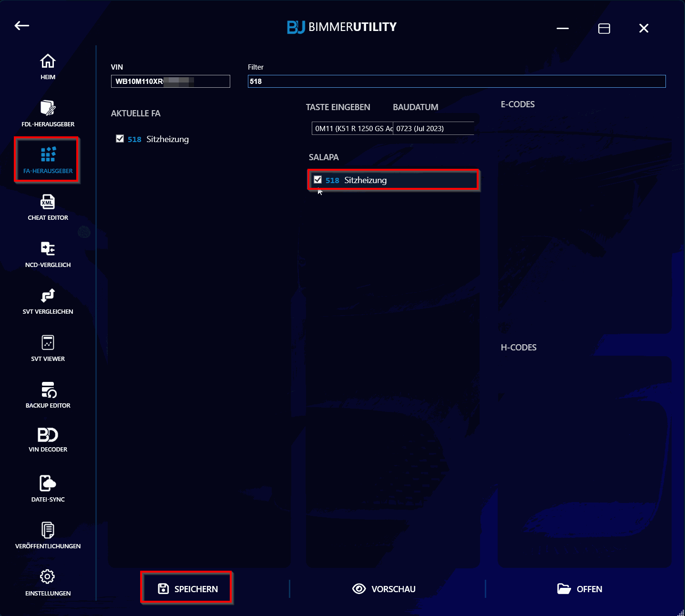Click the Vorschau preview button
This screenshot has width=685, height=616.
coord(384,589)
